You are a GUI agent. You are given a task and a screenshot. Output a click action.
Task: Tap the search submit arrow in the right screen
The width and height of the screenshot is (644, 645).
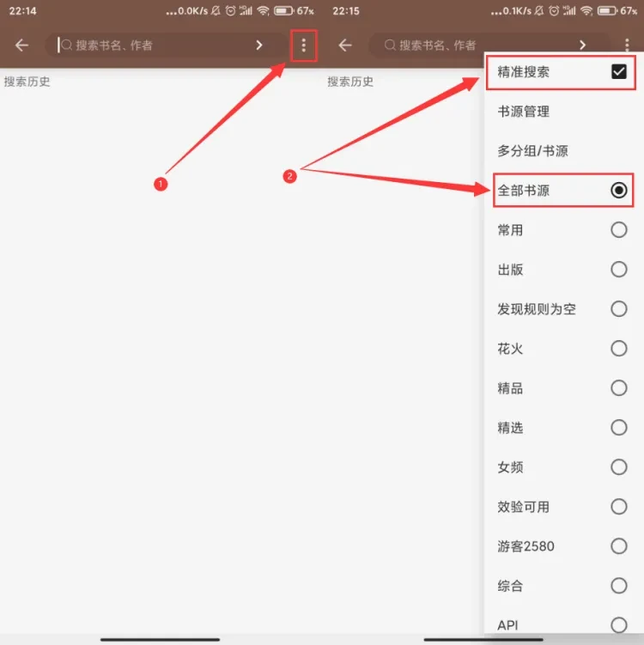coord(583,46)
